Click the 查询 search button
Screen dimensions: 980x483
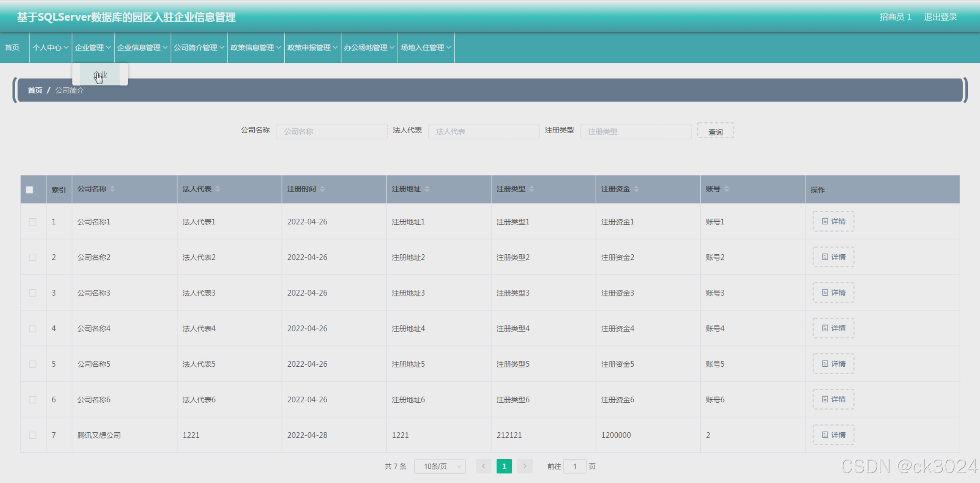tap(715, 131)
